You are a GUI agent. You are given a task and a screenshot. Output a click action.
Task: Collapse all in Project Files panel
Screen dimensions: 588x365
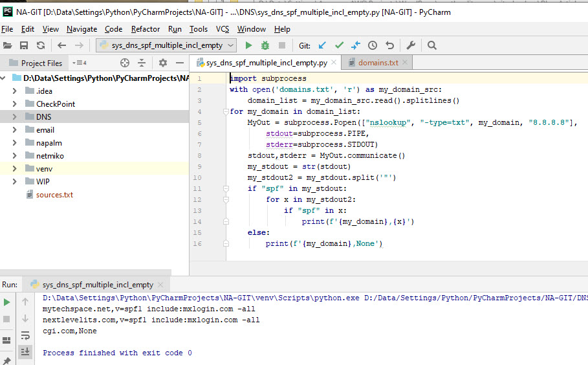tap(142, 63)
